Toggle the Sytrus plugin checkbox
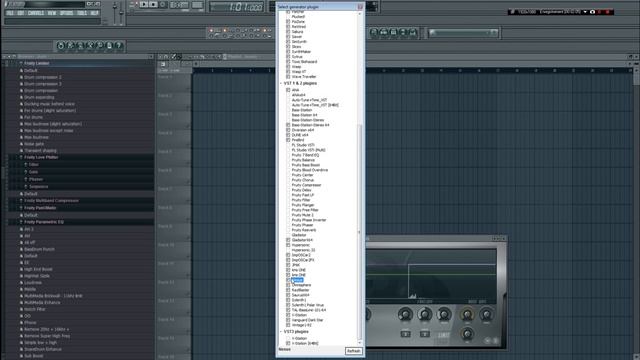The image size is (640, 360). (288, 57)
